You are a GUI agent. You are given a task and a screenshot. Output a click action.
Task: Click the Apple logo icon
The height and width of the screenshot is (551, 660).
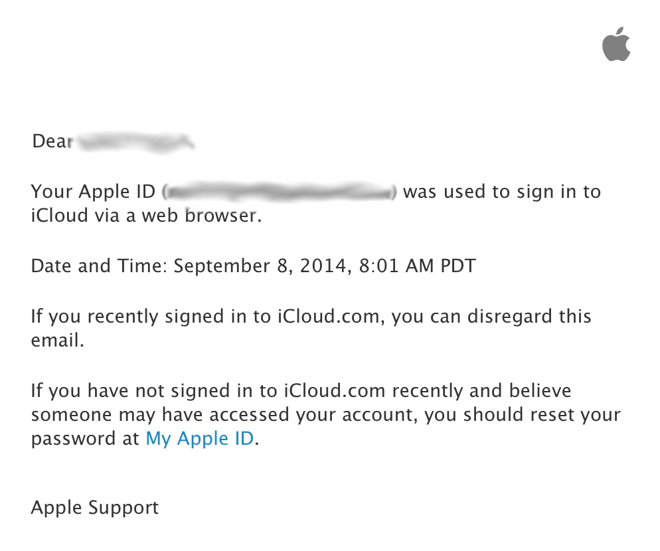[616, 45]
